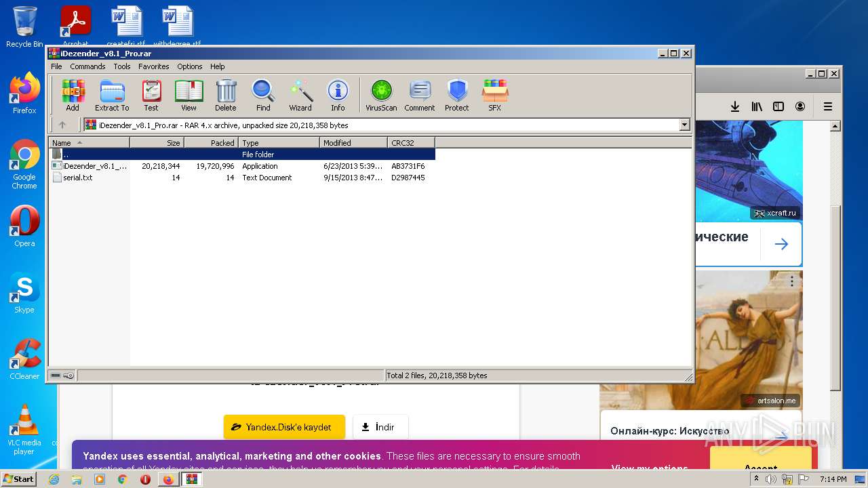Screen dimensions: 868x488
Task: Sort by Size column header
Action: [157, 142]
